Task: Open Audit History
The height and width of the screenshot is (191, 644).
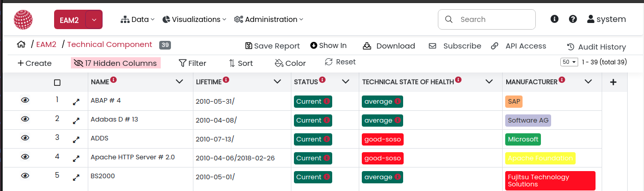Action: coord(597,47)
